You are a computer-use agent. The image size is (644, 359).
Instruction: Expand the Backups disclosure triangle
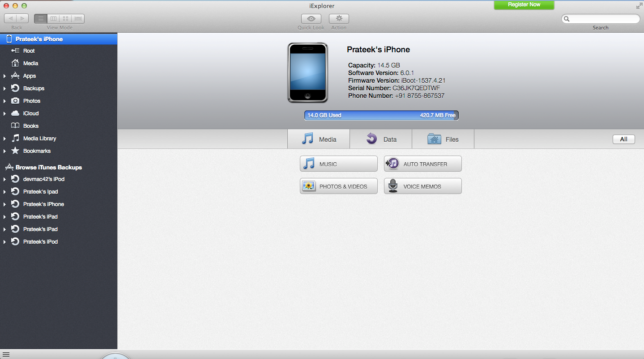pos(4,89)
